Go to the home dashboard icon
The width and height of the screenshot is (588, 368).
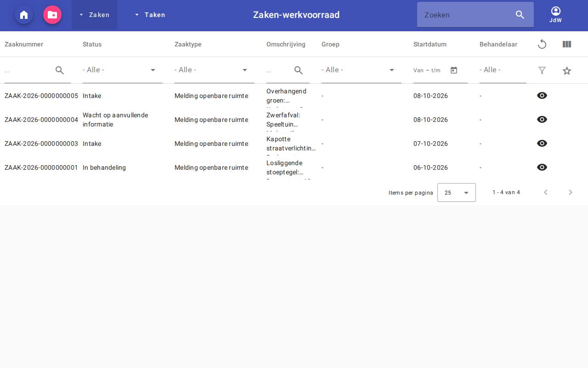click(x=24, y=15)
